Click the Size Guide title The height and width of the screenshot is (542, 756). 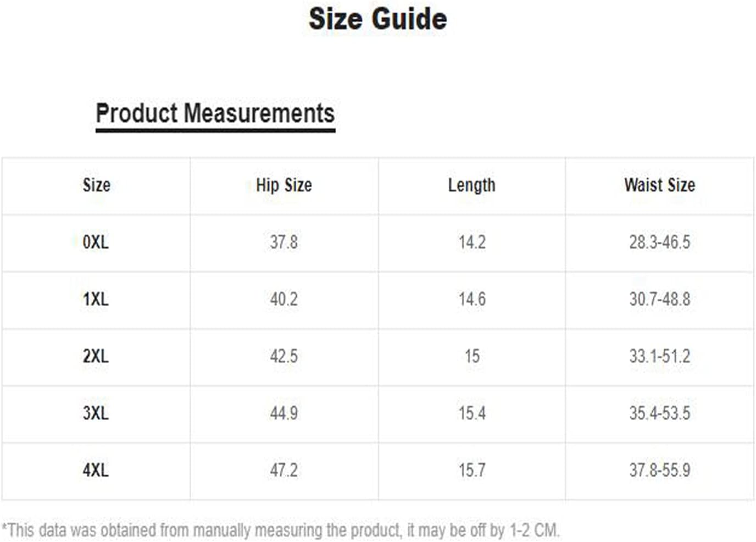[x=377, y=19]
